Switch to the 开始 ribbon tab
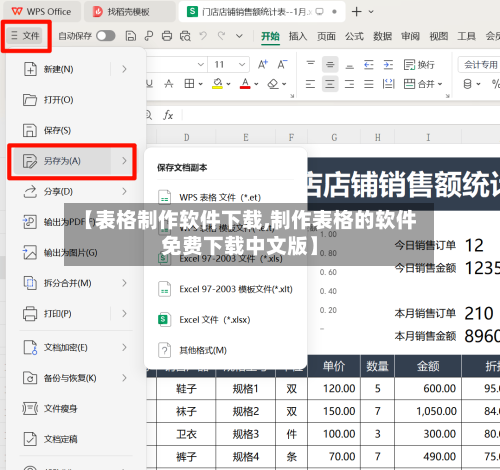500x470 pixels. point(270,36)
